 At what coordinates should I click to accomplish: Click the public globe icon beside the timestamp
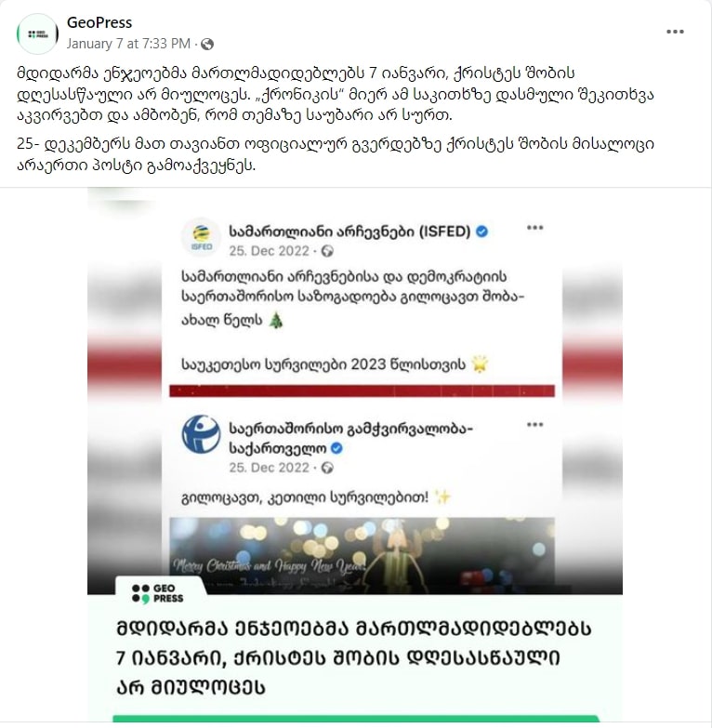(x=207, y=44)
